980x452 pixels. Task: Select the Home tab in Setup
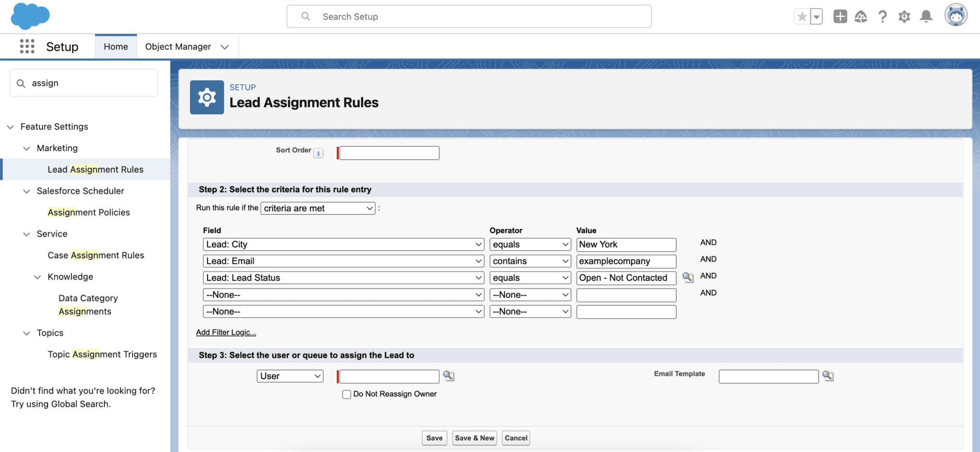pyautogui.click(x=115, y=46)
